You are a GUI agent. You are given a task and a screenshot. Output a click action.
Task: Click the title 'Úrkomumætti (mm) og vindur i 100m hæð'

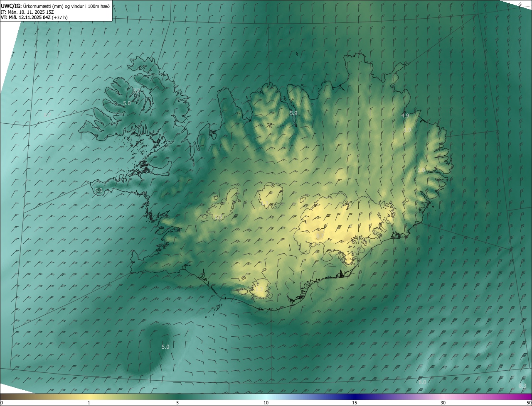click(x=66, y=6)
